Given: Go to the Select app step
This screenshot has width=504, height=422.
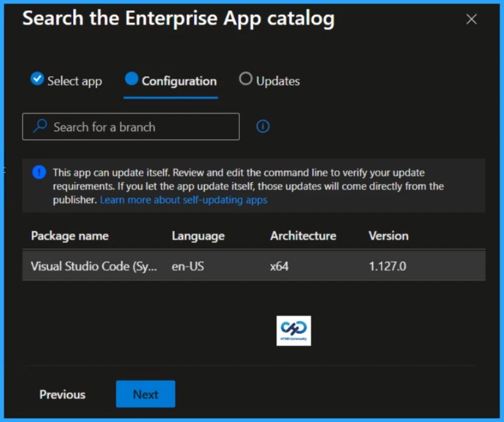Looking at the screenshot, I should click(x=67, y=80).
